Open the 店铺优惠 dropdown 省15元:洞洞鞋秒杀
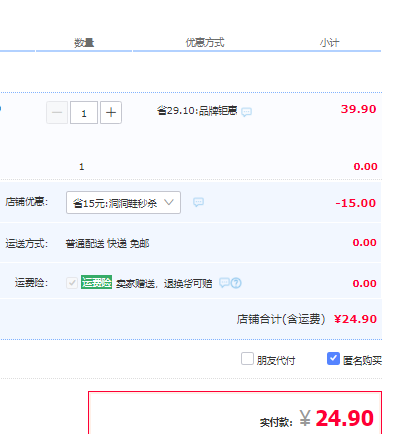418x434 pixels. coord(123,202)
